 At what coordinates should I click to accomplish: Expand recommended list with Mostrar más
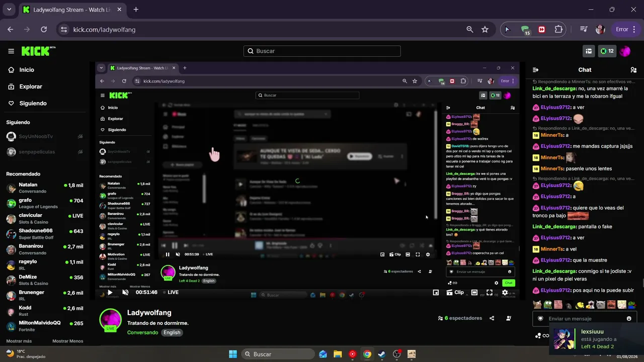[19, 341]
